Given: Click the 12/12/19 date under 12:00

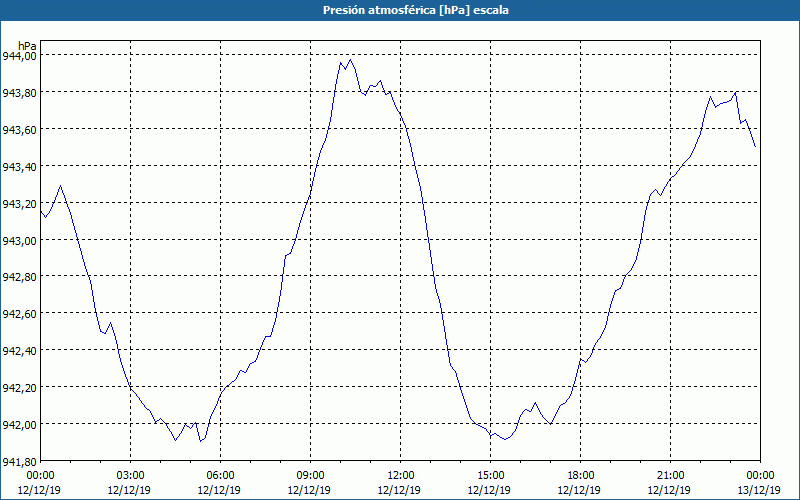Looking at the screenshot, I should 399,490.
